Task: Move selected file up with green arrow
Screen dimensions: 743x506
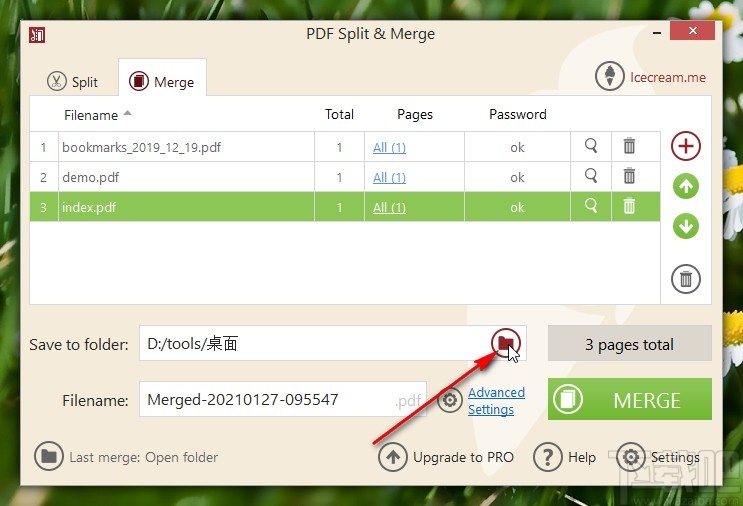Action: coord(686,186)
